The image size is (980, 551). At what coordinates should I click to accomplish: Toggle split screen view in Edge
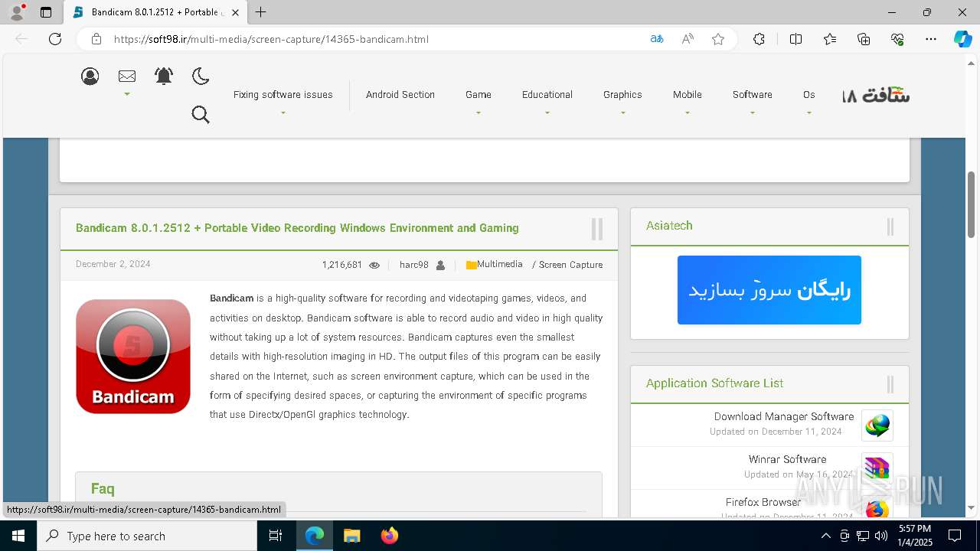tap(795, 39)
